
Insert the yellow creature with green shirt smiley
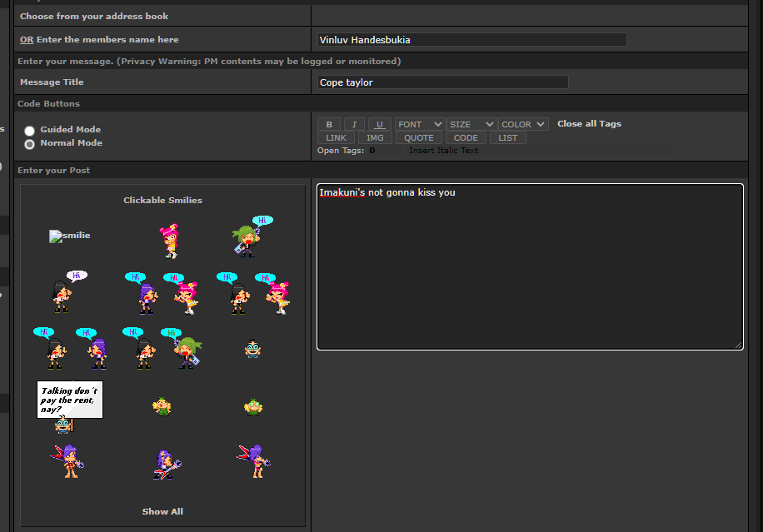tap(162, 406)
